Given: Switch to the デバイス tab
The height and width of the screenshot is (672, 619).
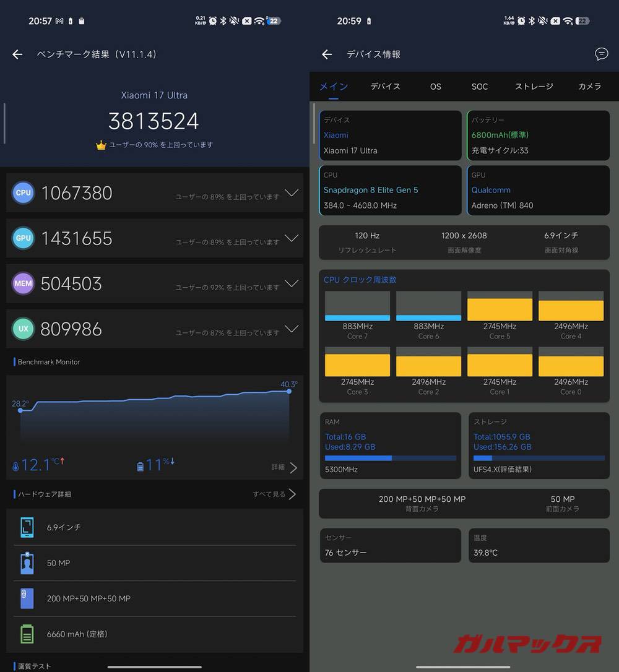Looking at the screenshot, I should point(386,87).
